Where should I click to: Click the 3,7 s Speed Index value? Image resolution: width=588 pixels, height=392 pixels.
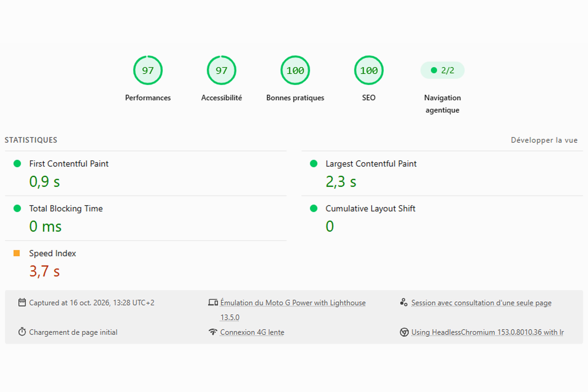pos(45,271)
